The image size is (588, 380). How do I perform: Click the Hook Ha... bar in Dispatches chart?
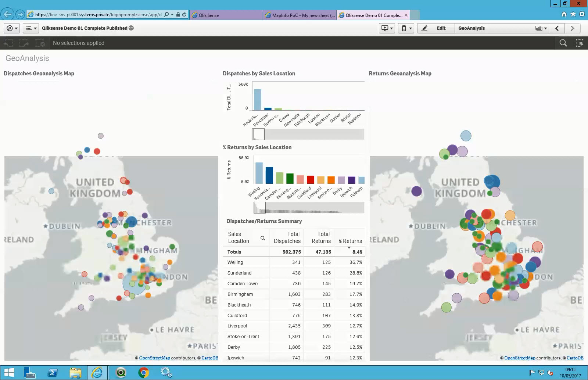[258, 100]
